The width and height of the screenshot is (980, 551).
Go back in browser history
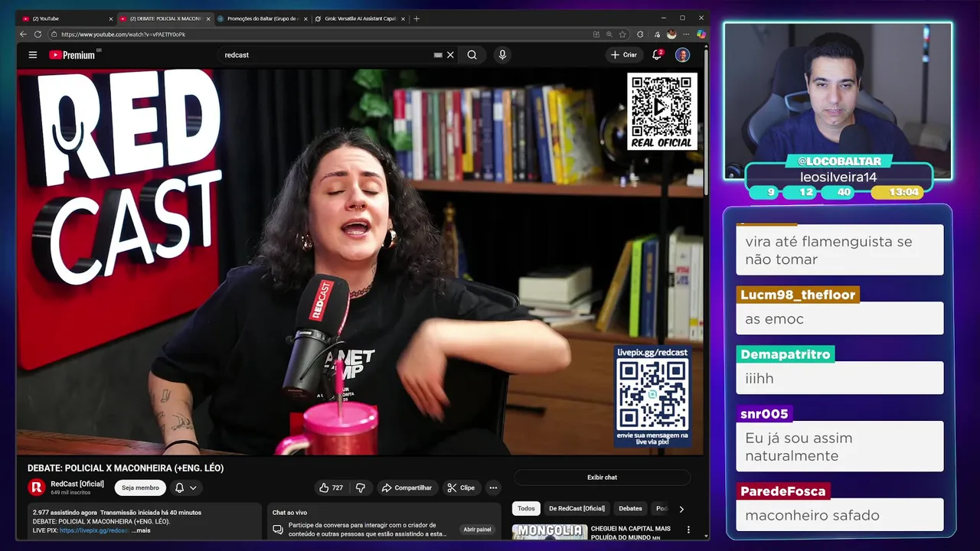[x=23, y=34]
